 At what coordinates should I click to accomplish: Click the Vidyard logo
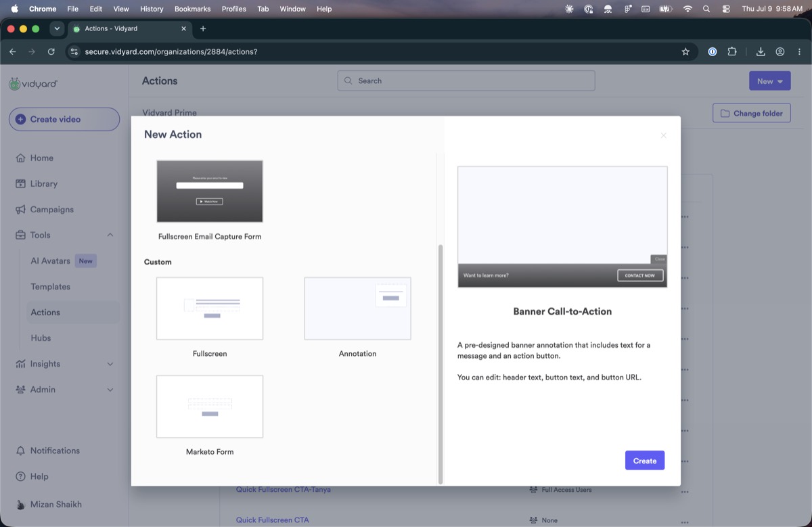tap(33, 84)
